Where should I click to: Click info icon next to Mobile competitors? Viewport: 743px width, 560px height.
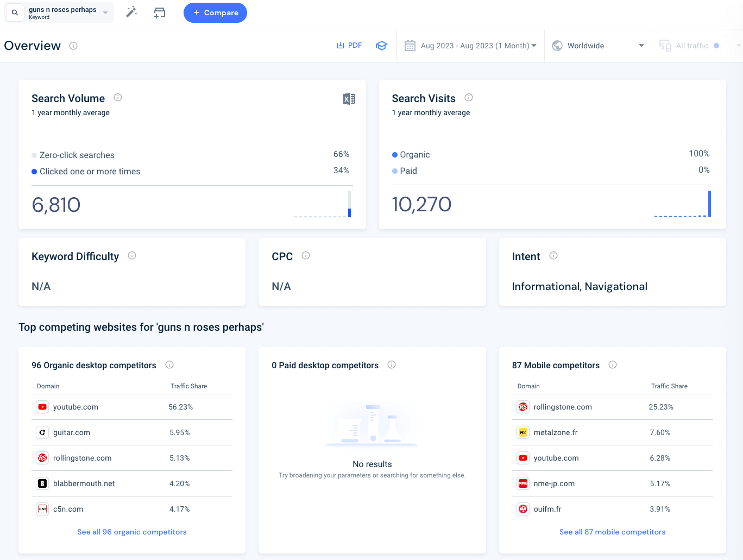(x=613, y=365)
